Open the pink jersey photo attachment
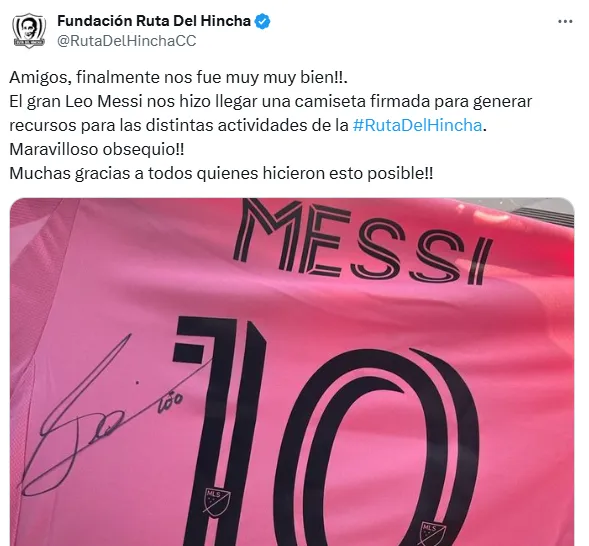This screenshot has height=546, width=589. tap(292, 372)
